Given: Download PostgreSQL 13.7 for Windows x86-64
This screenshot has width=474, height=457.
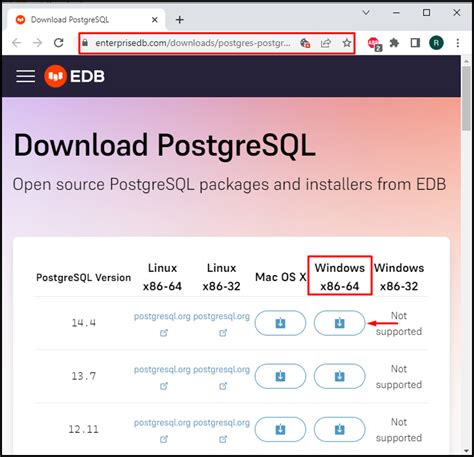Looking at the screenshot, I should click(x=339, y=376).
